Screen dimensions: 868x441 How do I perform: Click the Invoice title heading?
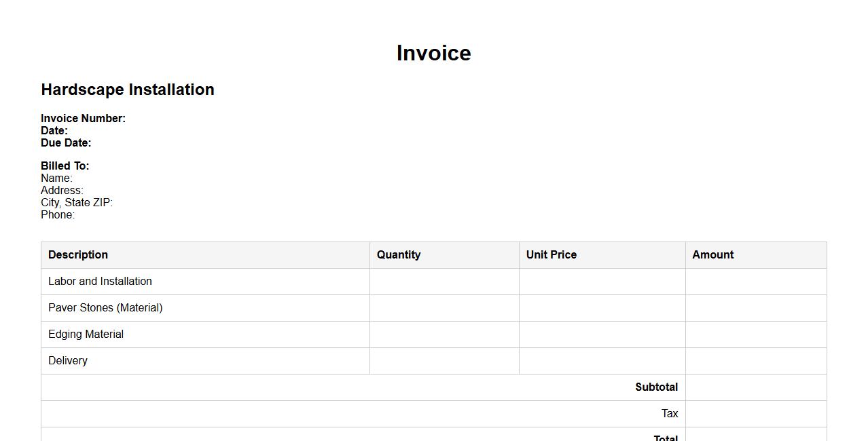(x=433, y=53)
